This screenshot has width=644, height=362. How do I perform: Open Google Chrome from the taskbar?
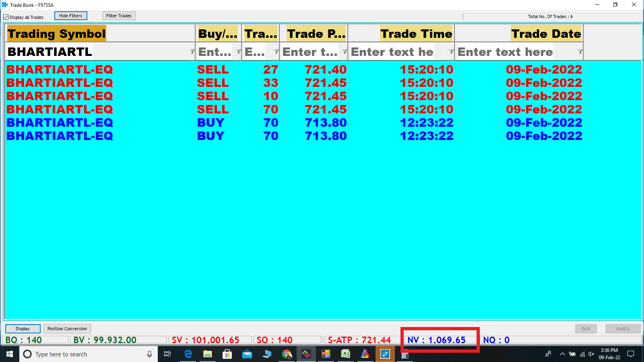287,354
